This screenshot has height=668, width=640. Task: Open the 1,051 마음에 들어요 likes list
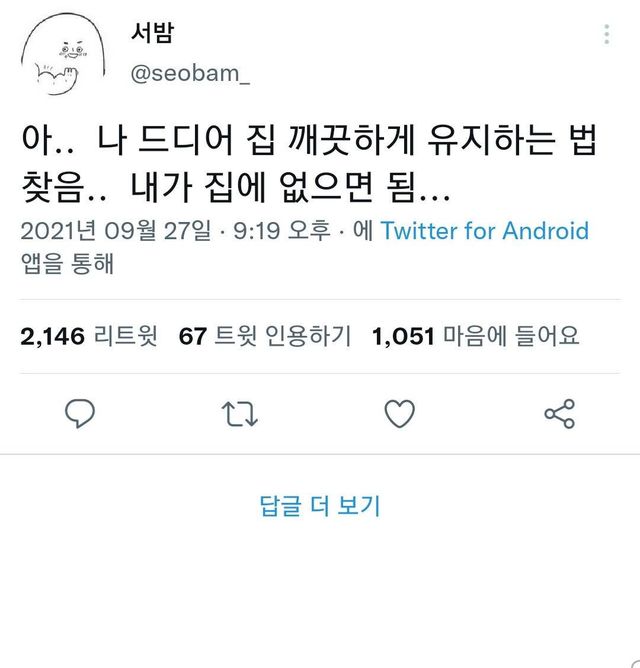pyautogui.click(x=475, y=337)
